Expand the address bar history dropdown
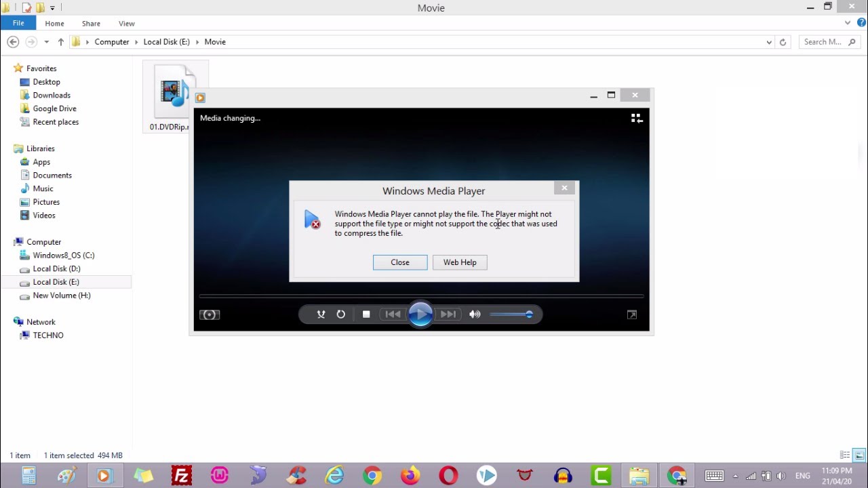868x488 pixels. 769,42
